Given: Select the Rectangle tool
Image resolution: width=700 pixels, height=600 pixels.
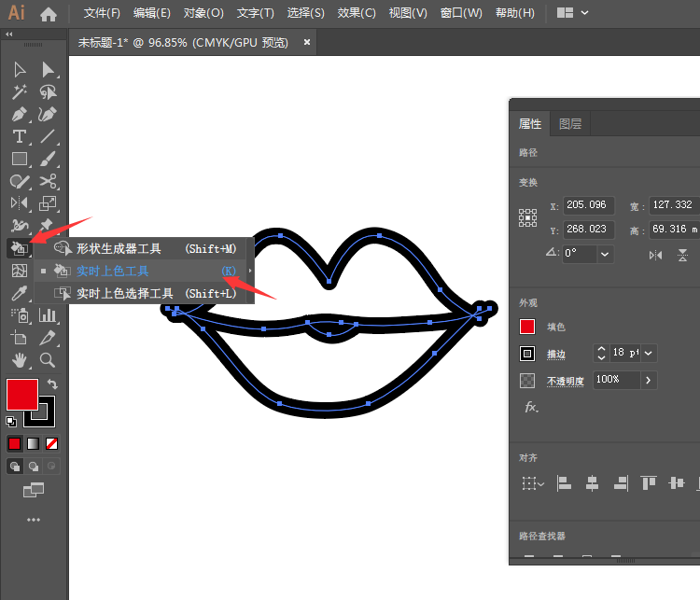Looking at the screenshot, I should click(x=20, y=159).
